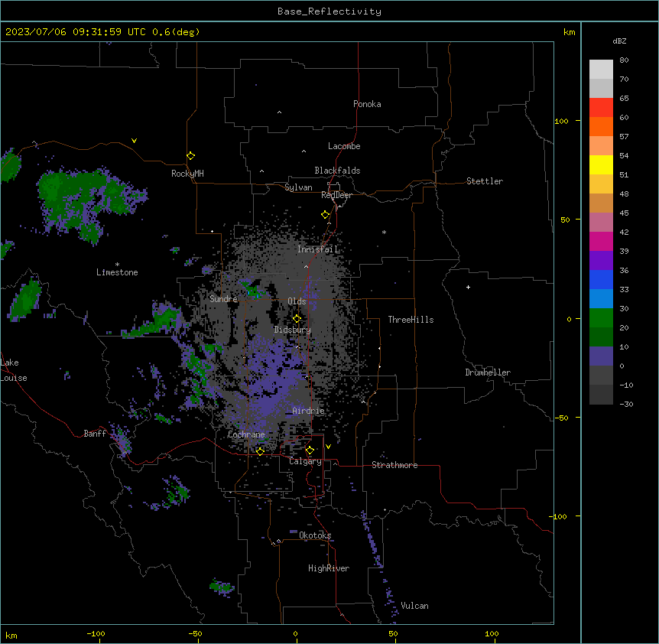Screen dimensions: 659x644
Task: Click the white caret marker southwest of Ponoka
Action: (x=280, y=112)
